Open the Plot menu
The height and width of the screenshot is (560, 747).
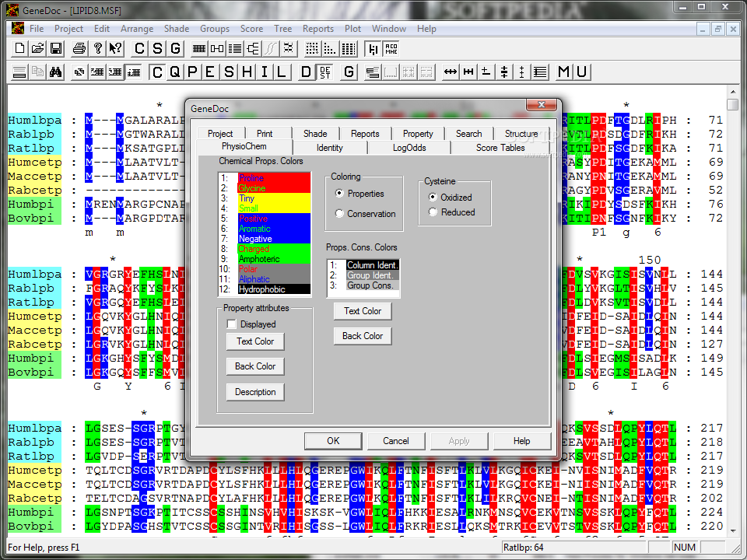pos(352,29)
